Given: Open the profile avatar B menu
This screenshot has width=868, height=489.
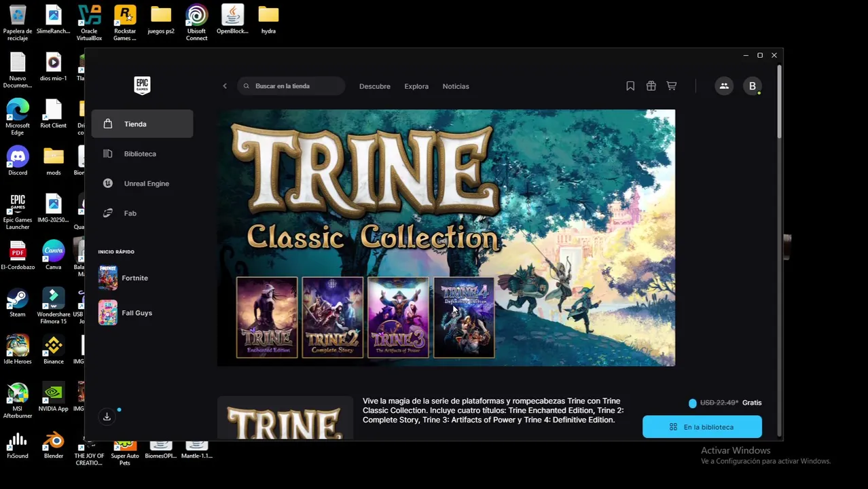Looking at the screenshot, I should [x=752, y=86].
